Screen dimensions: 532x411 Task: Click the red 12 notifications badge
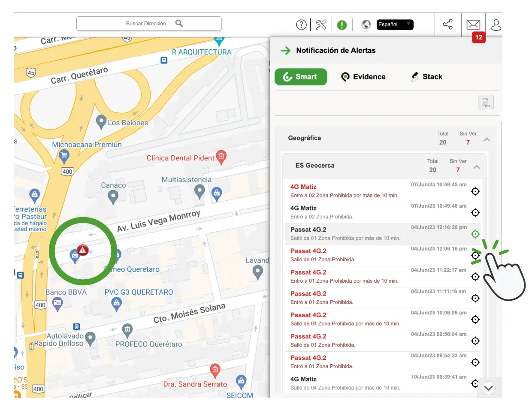pyautogui.click(x=479, y=38)
